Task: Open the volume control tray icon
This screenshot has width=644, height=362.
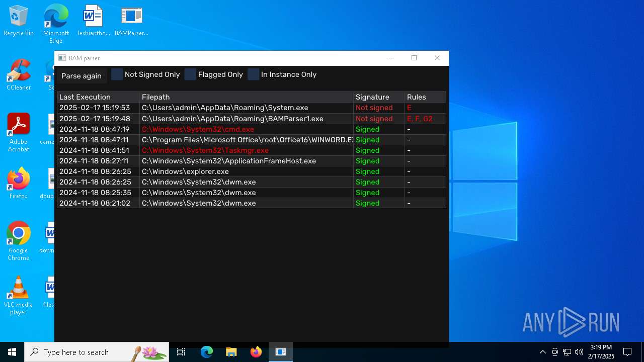Action: [x=579, y=352]
